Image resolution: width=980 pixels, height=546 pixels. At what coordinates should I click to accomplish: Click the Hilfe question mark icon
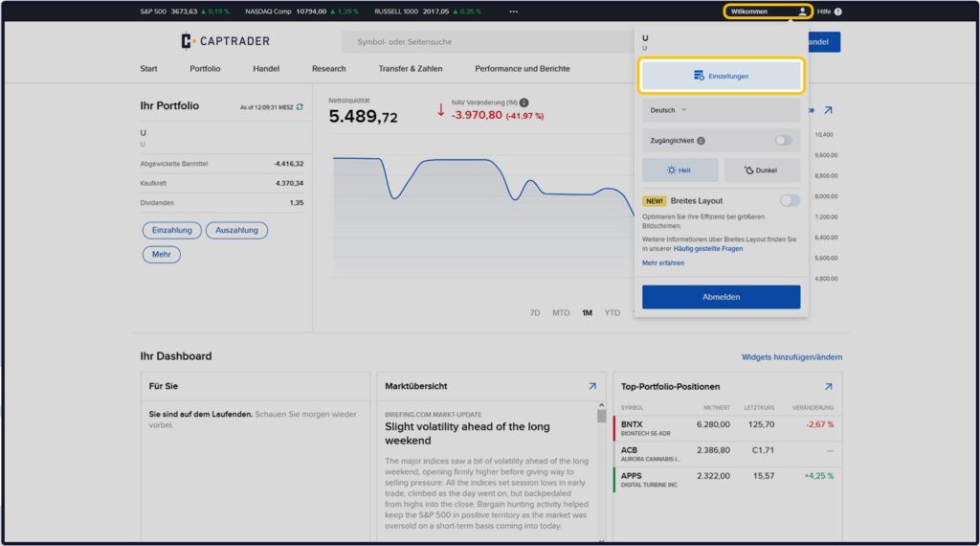838,11
